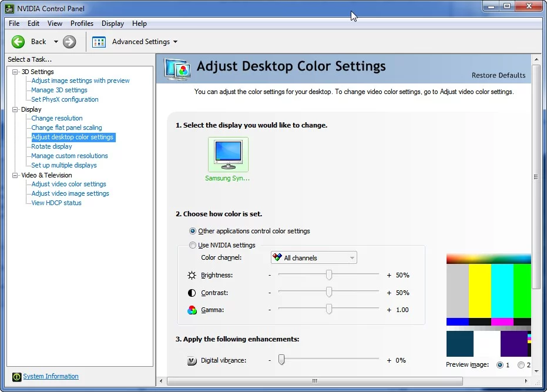
Task: Click the horizontal scrollbar right arrow
Action: point(526,381)
